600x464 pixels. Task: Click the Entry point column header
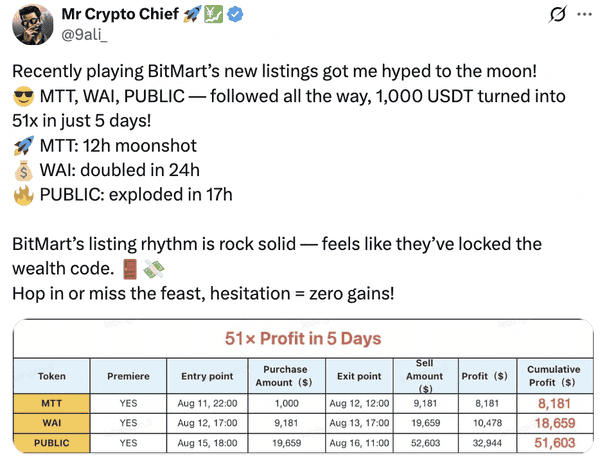click(208, 376)
